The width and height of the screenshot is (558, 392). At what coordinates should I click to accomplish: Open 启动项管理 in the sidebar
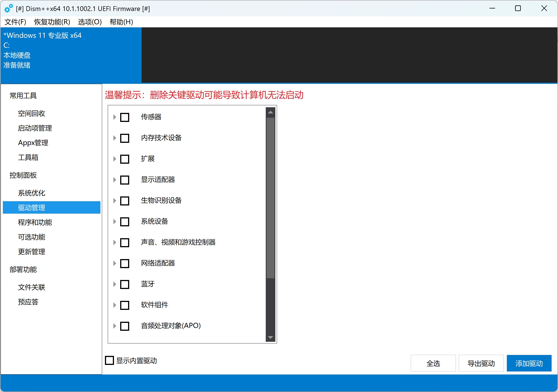coord(35,128)
